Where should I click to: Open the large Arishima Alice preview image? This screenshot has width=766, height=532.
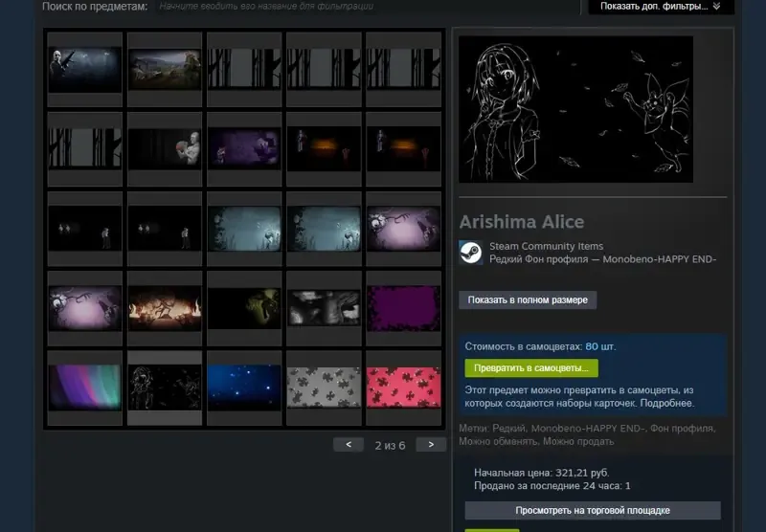coord(575,109)
